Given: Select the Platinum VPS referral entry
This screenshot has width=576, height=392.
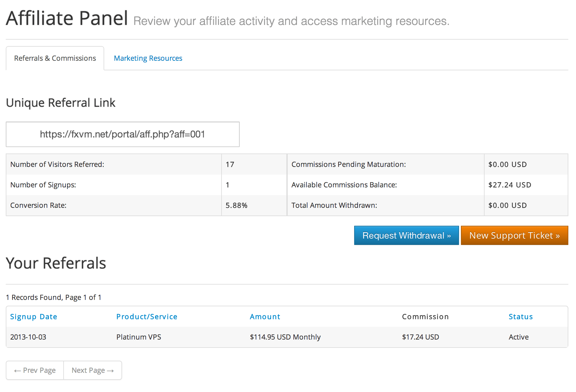Looking at the screenshot, I should (x=139, y=337).
